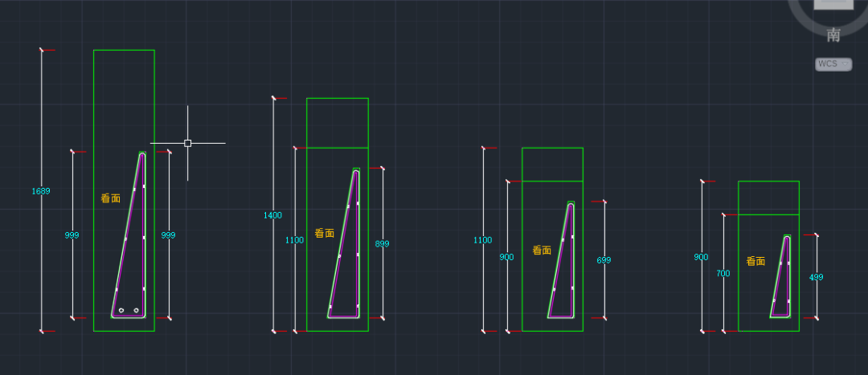The width and height of the screenshot is (868, 375).
Task: Select the 看面 label in the 499 bracket panel
Action: point(755,261)
